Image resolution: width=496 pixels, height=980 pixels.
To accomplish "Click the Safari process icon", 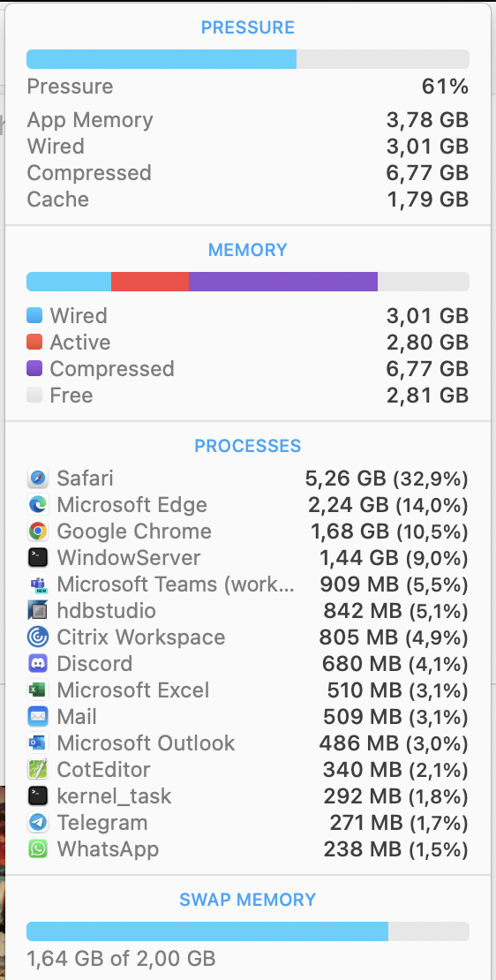I will (37, 479).
